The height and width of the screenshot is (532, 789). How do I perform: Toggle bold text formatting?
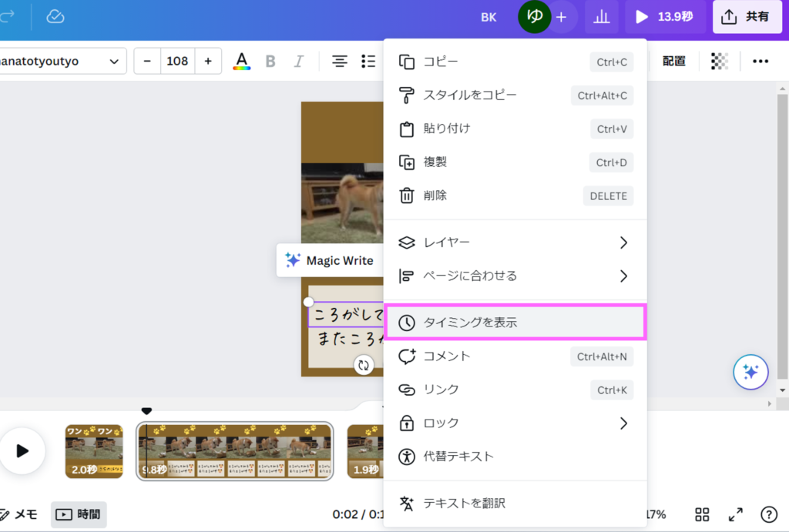click(270, 61)
